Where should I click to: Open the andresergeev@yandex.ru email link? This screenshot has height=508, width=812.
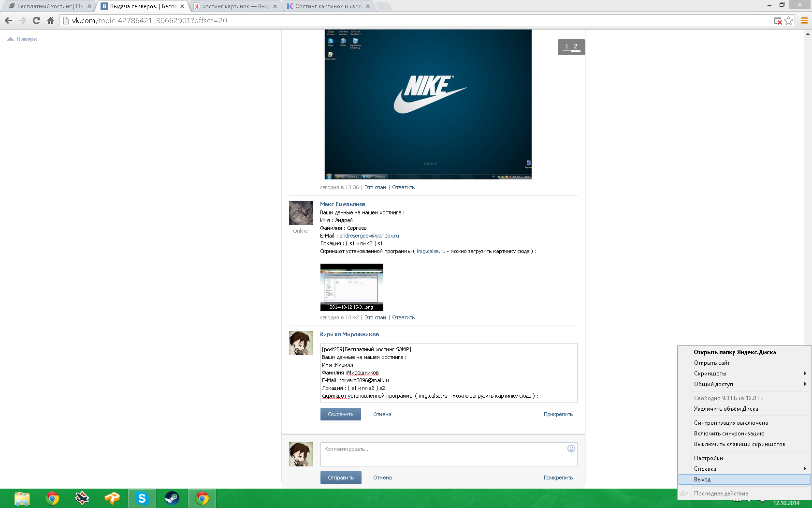coord(369,236)
